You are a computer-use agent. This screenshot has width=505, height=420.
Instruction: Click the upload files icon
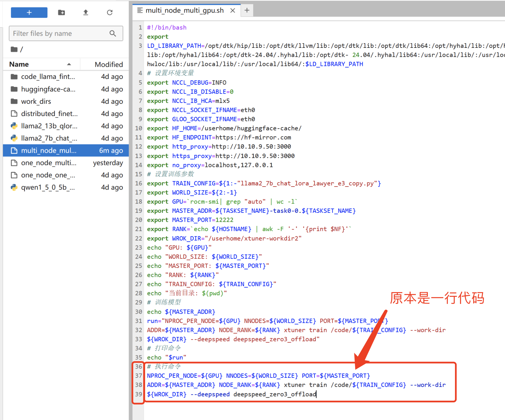tap(86, 13)
